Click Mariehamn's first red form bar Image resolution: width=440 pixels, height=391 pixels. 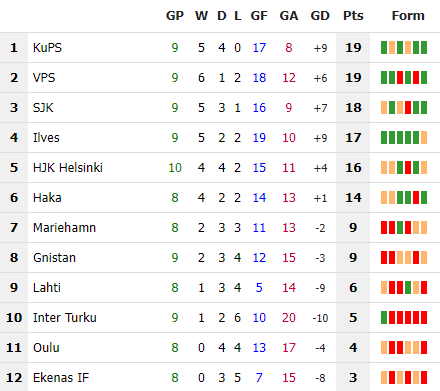pyautogui.click(x=384, y=228)
